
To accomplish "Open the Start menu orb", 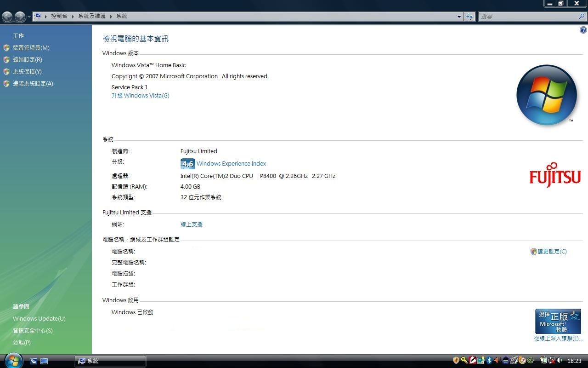I will pyautogui.click(x=13, y=360).
